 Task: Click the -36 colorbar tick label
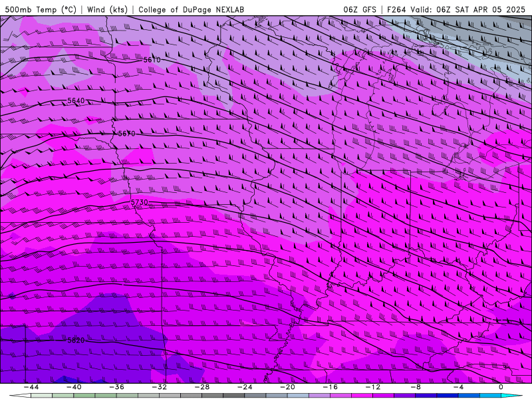(x=117, y=387)
